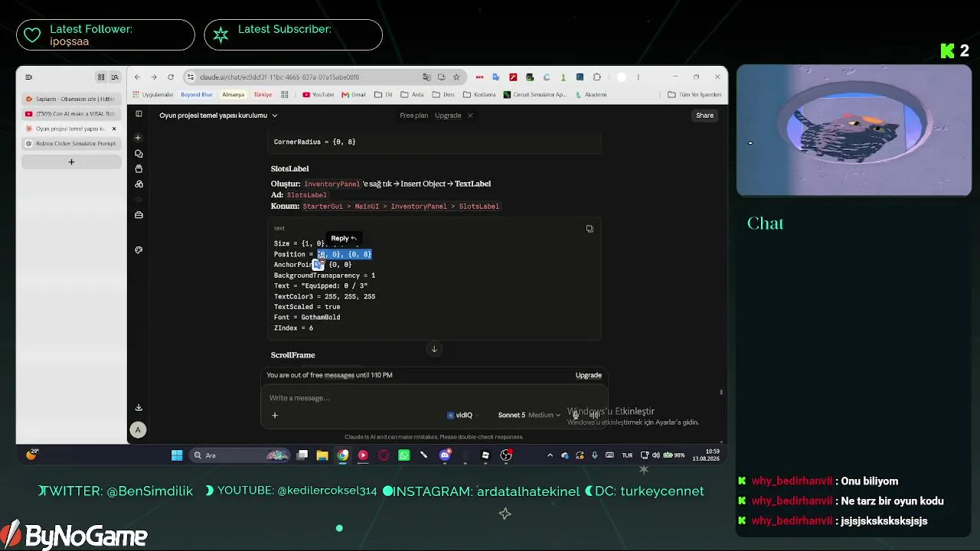Open the browser three-dot menu

(638, 77)
